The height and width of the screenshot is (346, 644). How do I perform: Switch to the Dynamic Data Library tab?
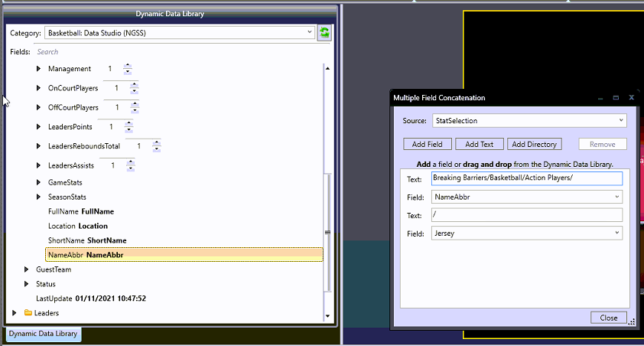[x=44, y=334]
